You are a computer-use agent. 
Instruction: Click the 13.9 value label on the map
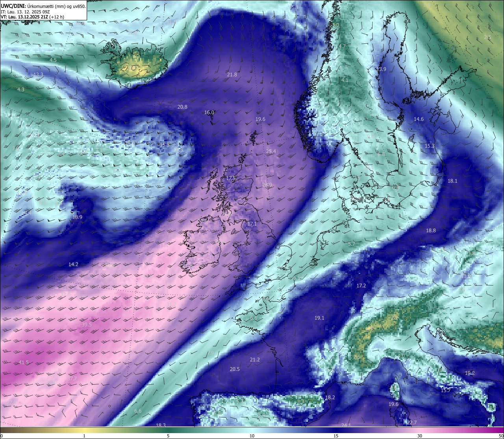click(381, 69)
